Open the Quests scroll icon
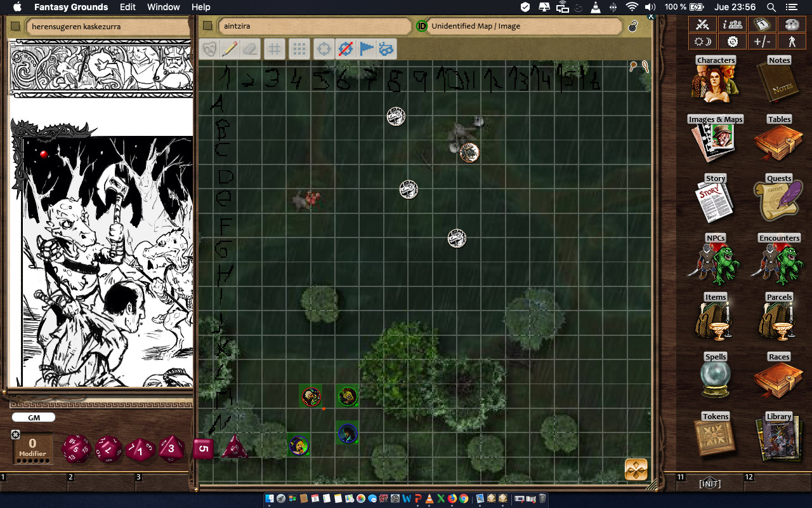 click(x=779, y=198)
